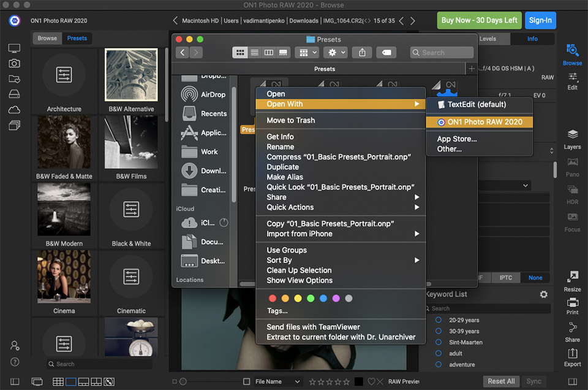The width and height of the screenshot is (588, 390).
Task: Tick the checkbox beside File Name
Action: (246, 381)
